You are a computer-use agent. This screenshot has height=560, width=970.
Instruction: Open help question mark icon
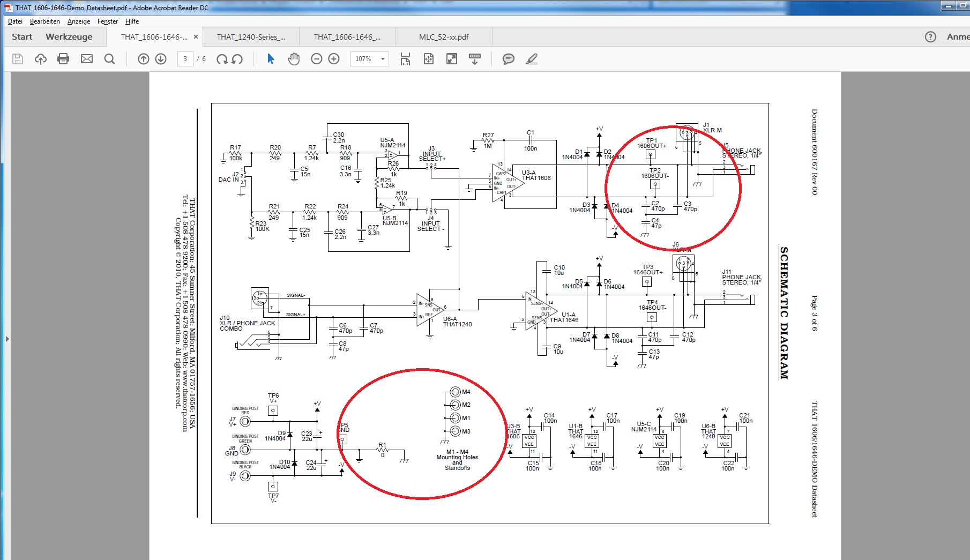[931, 37]
